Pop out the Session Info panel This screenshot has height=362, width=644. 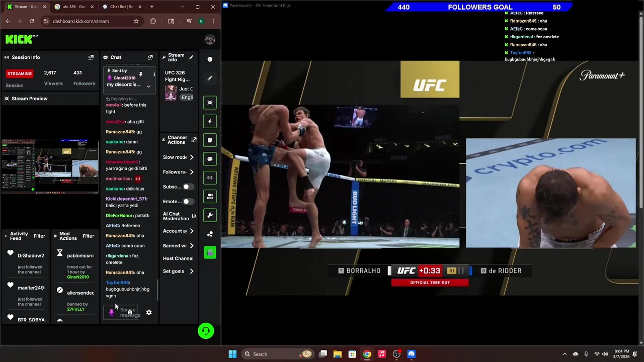point(91,57)
